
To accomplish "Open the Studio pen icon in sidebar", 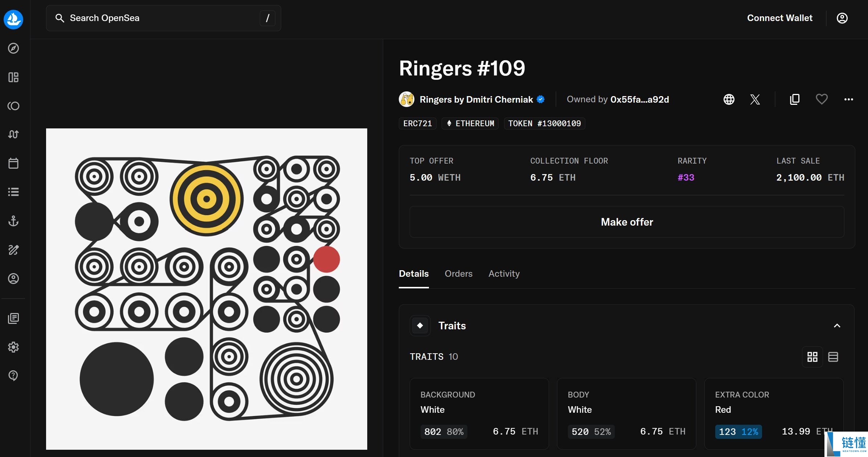I will pos(13,250).
